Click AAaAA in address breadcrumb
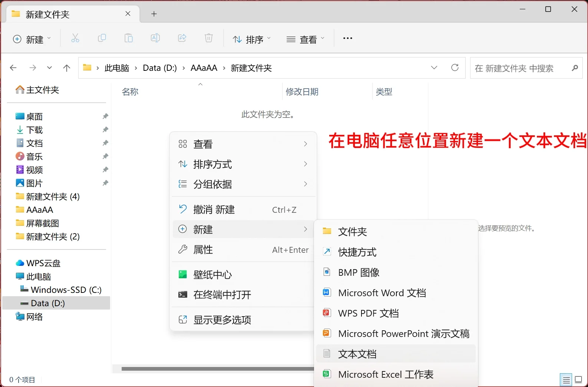Screen dimensions: 588x387 pyautogui.click(x=204, y=68)
